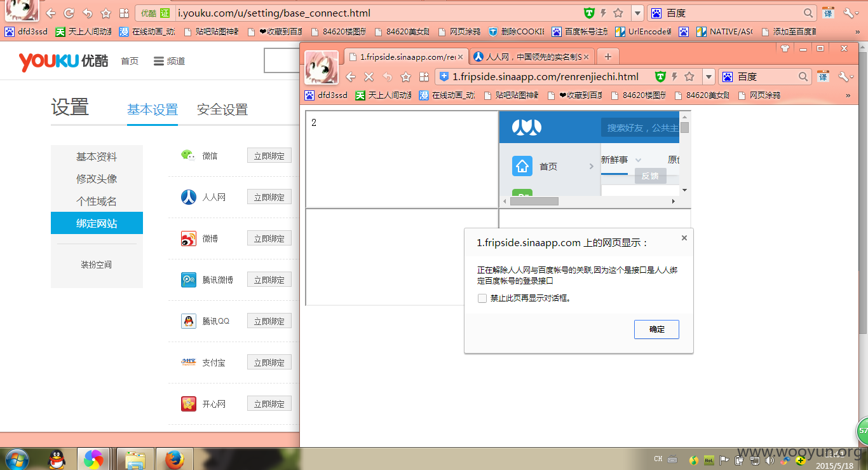Open address bar dropdown in fripside window

(709, 77)
